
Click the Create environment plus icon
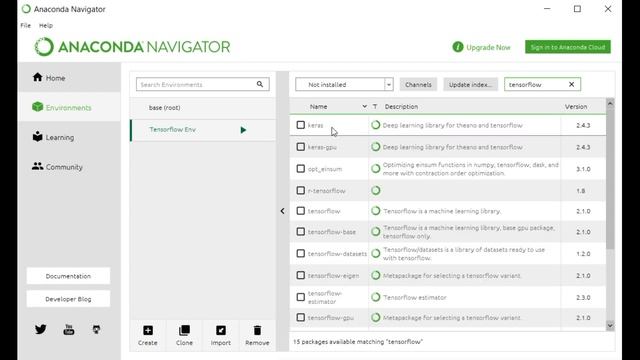pyautogui.click(x=148, y=330)
